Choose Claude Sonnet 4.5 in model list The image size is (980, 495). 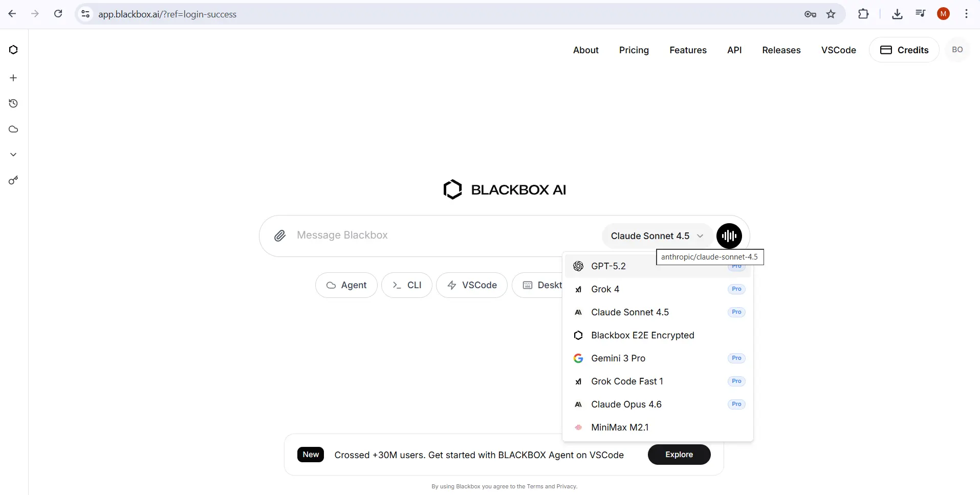pyautogui.click(x=658, y=312)
